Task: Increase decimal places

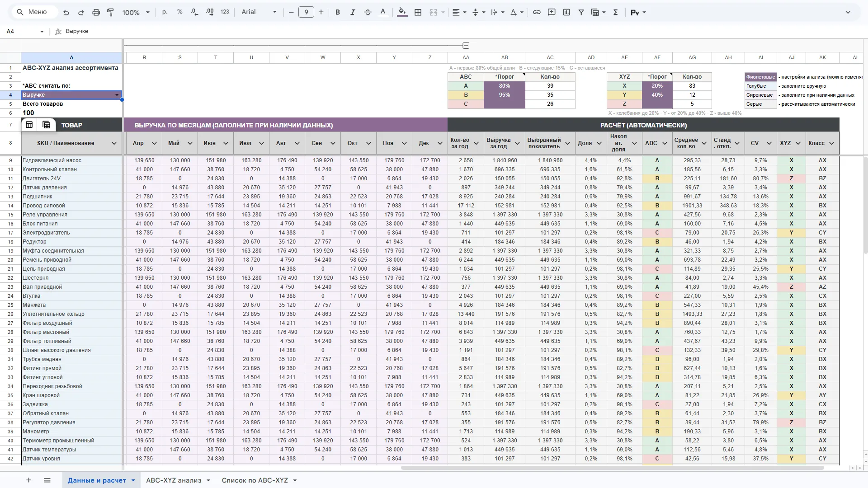Action: point(210,12)
